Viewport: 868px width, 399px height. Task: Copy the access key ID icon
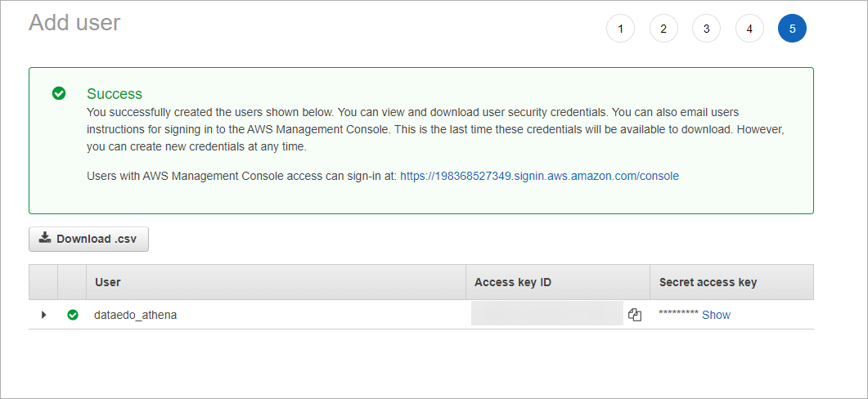click(x=634, y=315)
